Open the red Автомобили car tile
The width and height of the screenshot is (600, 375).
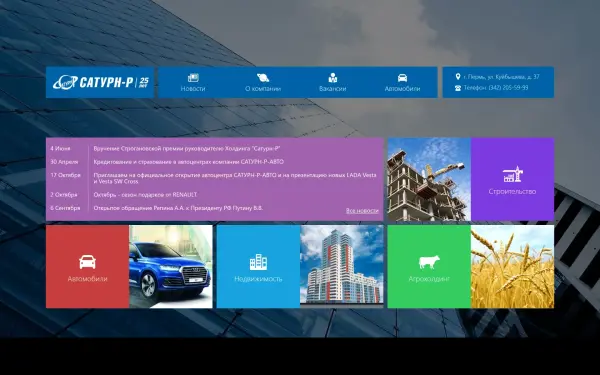click(x=88, y=266)
